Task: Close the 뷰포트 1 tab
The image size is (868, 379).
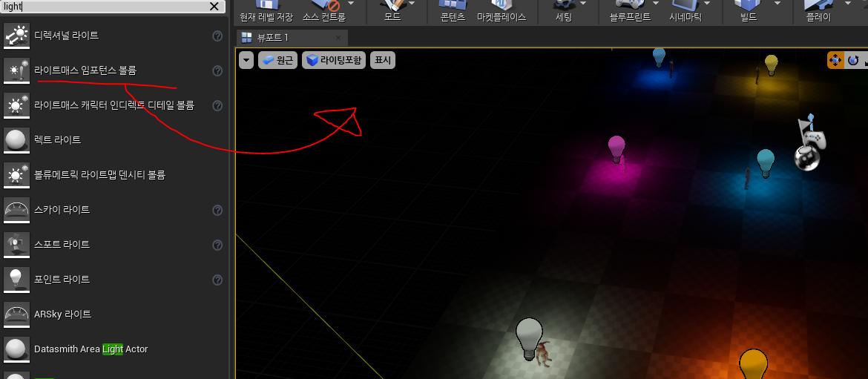Action: pyautogui.click(x=338, y=38)
